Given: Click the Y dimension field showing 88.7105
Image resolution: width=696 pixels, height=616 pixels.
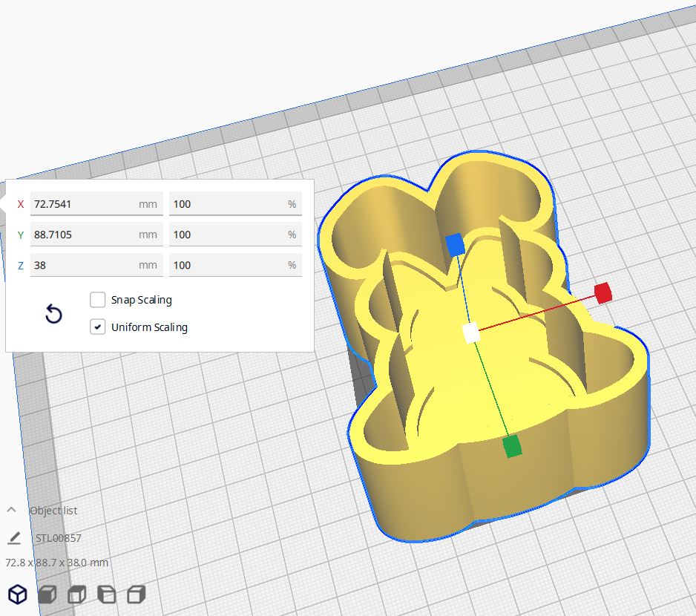Looking at the screenshot, I should (96, 235).
